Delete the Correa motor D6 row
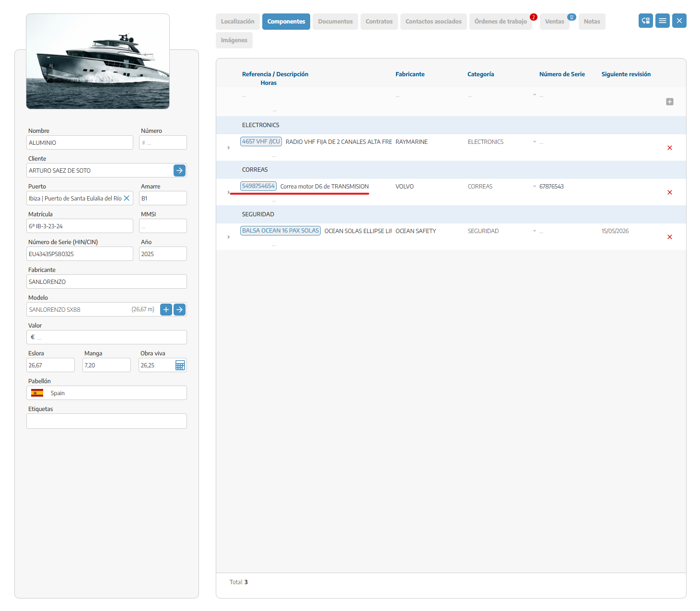 tap(670, 192)
